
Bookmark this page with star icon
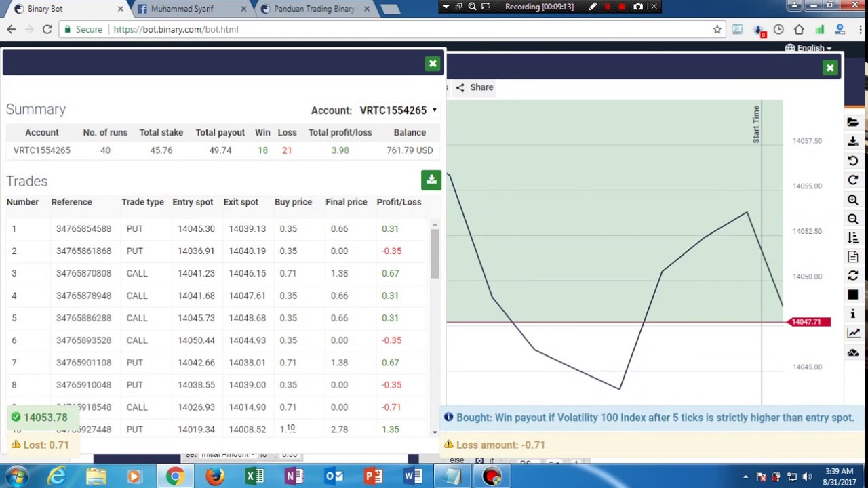click(x=717, y=29)
